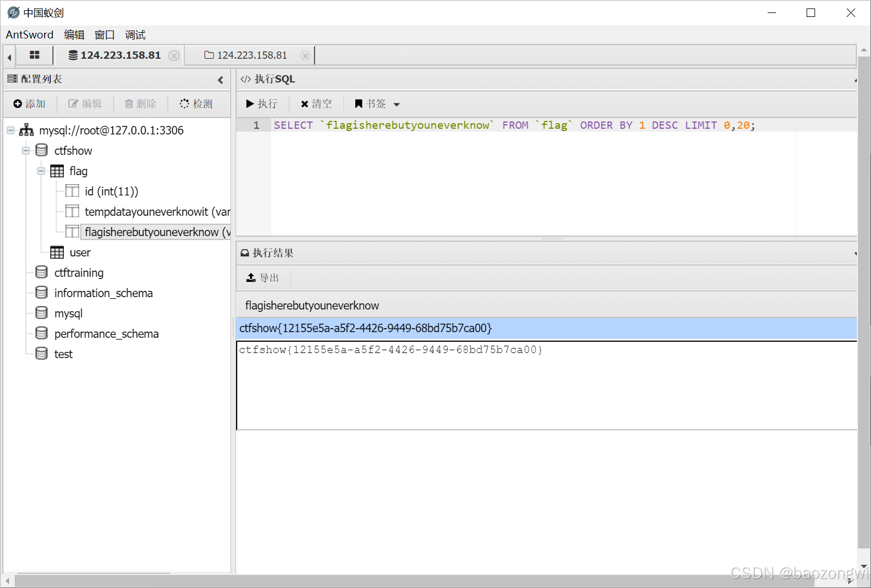
Task: Click the 执行SQL panel header
Action: [x=546, y=79]
